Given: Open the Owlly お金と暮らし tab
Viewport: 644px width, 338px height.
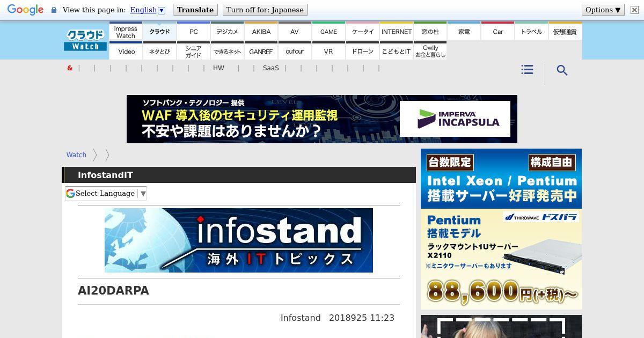Looking at the screenshot, I should coord(430,51).
